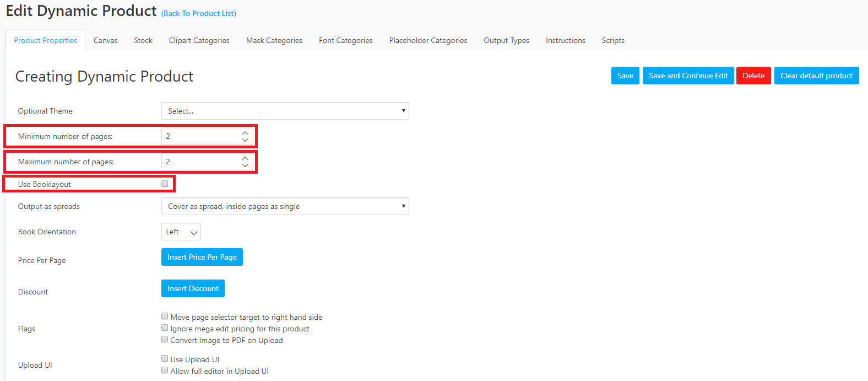Go to the Scripts tab

pyautogui.click(x=613, y=40)
